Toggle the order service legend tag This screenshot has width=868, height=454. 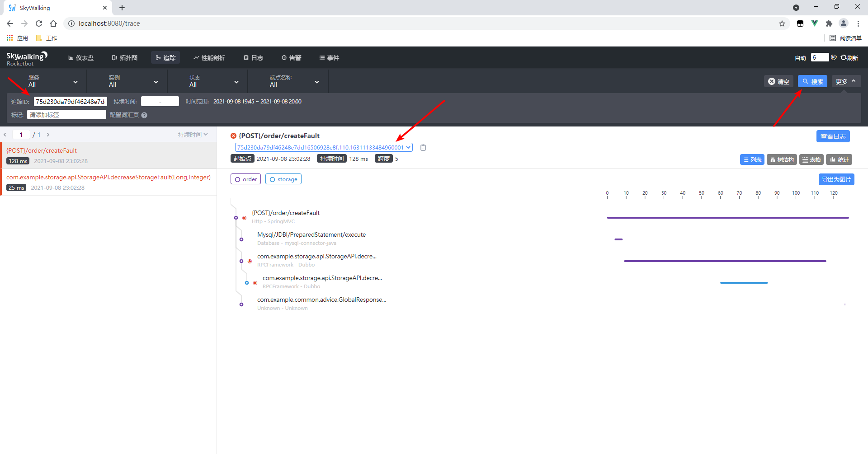pos(245,179)
